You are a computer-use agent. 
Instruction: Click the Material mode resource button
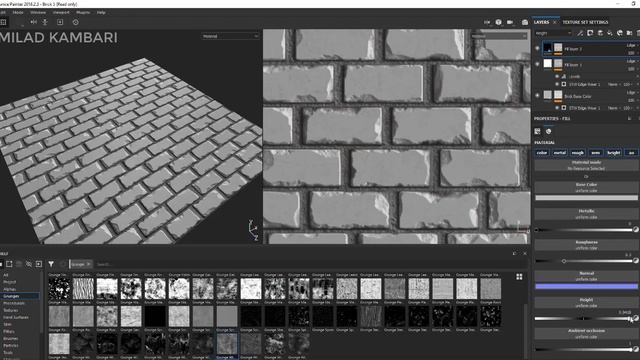[586, 165]
